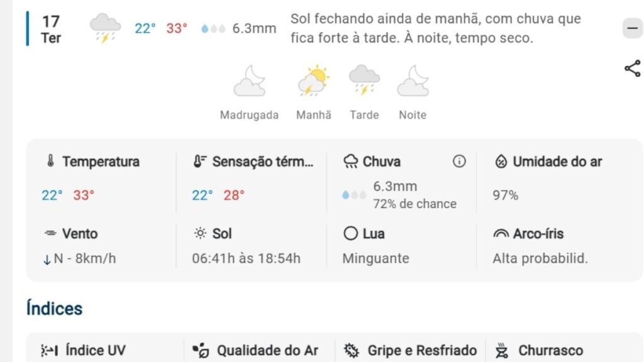Screen dimensions: 644x362
Task: Click the Temperatura thermometer icon
Action: (51, 162)
